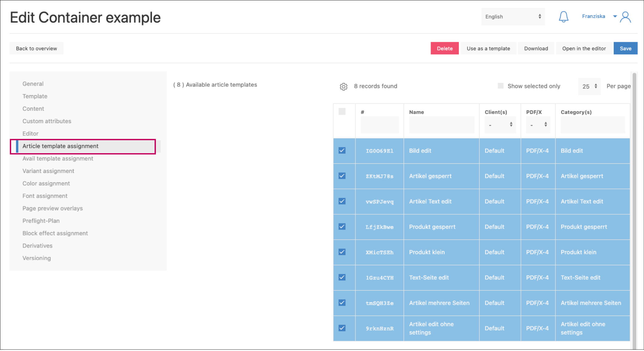Open the per page count dropdown
Image resolution: width=644 pixels, height=351 pixels.
pos(589,86)
